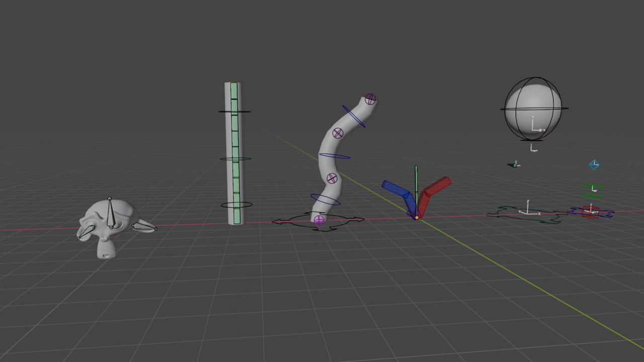Click the horizontal black ring around sphere
Screen dimensions: 644x362
[x=534, y=109]
